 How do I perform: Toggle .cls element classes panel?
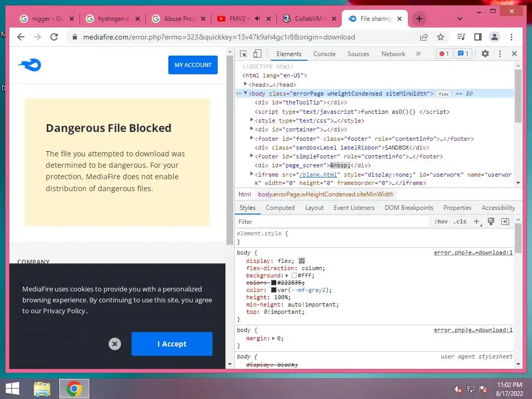click(460, 221)
